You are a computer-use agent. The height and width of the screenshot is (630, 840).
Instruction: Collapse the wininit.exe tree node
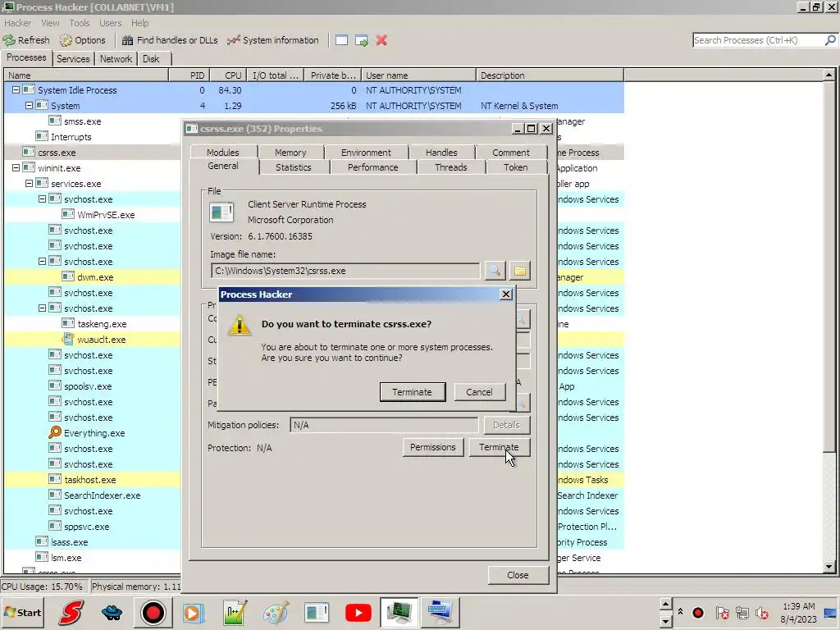(x=16, y=167)
